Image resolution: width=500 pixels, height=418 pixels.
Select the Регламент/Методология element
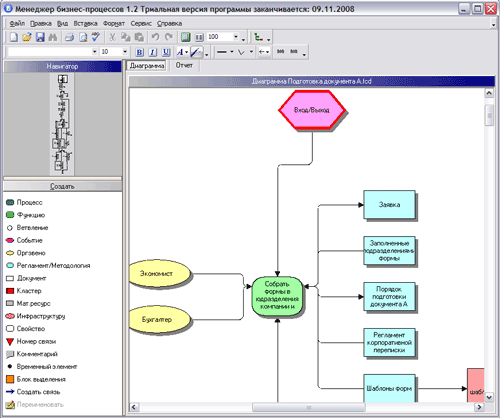point(53,266)
